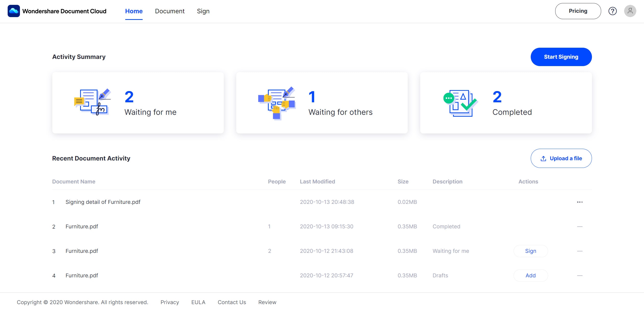Open the Pricing page button
Screen dimensions: 644x310
pos(578,11)
